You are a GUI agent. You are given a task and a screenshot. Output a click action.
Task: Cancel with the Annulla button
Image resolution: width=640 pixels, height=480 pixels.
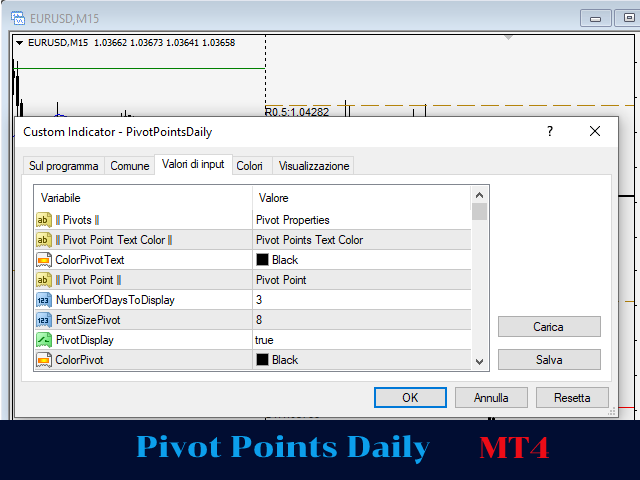click(x=491, y=398)
